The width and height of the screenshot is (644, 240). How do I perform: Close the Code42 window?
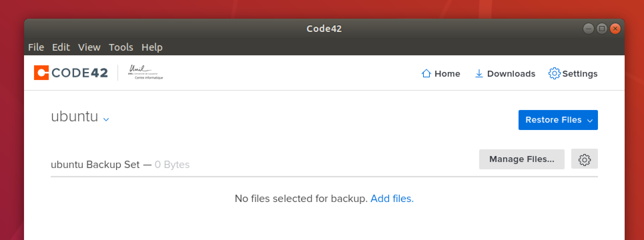coord(615,29)
